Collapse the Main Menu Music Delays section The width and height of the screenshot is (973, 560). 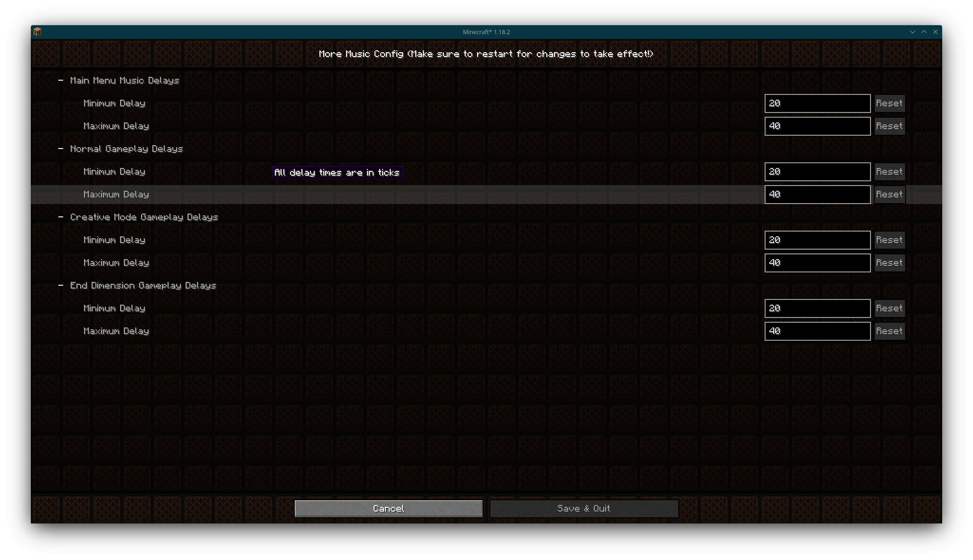click(61, 81)
